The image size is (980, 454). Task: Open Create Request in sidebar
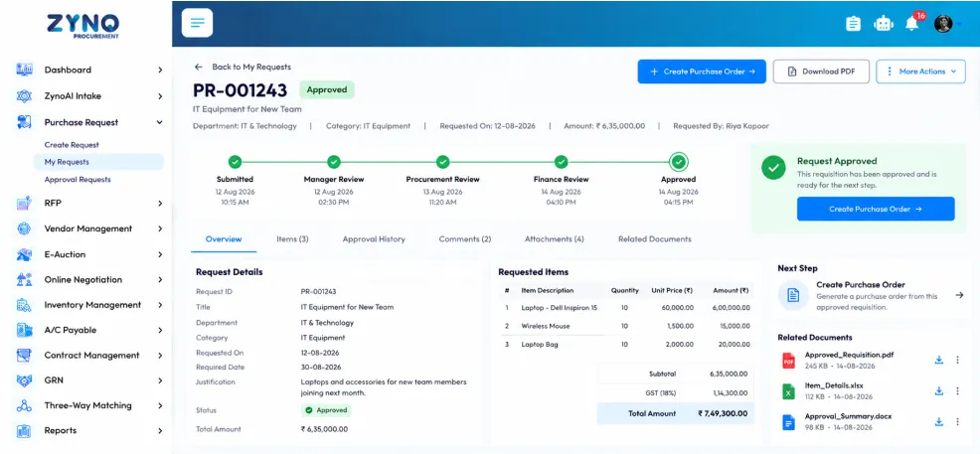tap(72, 145)
